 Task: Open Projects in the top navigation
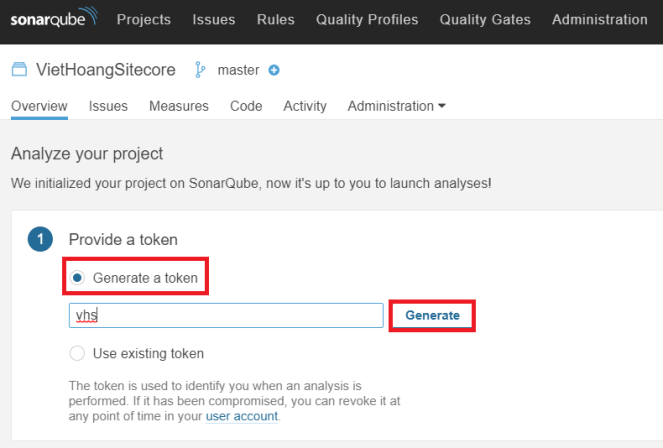pyautogui.click(x=144, y=19)
